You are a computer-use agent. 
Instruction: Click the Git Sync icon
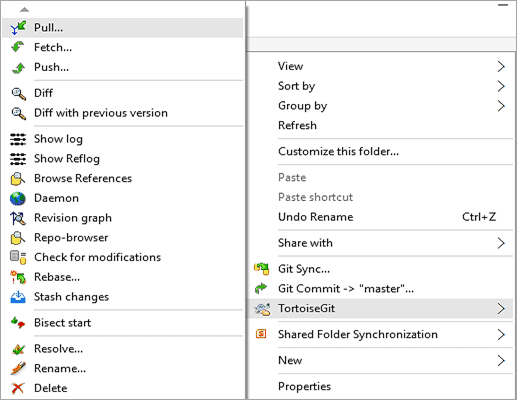[x=262, y=269]
